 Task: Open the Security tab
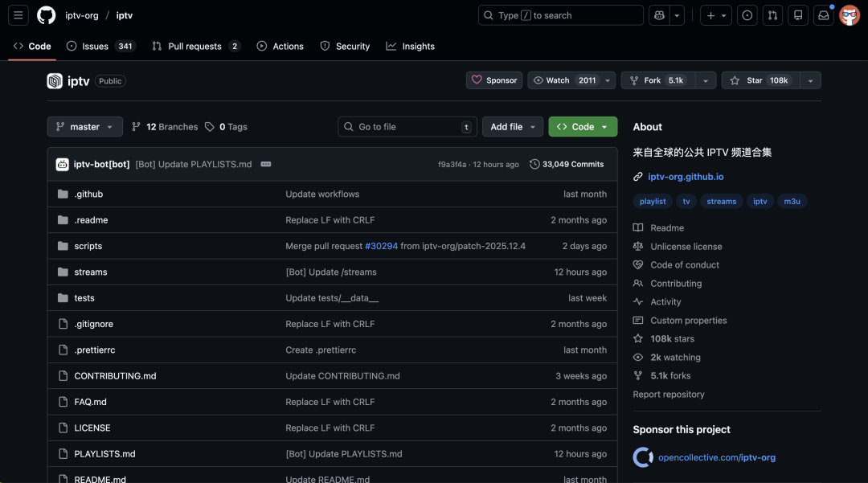coord(345,47)
